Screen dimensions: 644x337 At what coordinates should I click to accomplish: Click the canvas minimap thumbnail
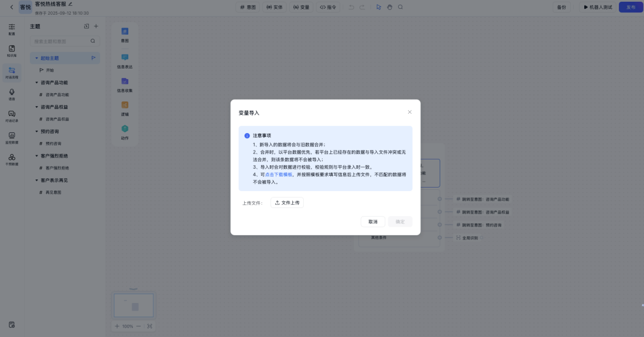click(133, 305)
